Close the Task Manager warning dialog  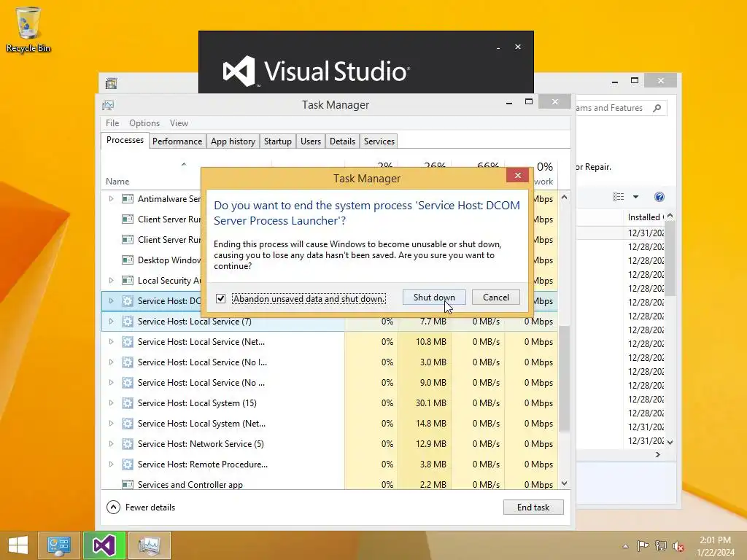tap(518, 176)
